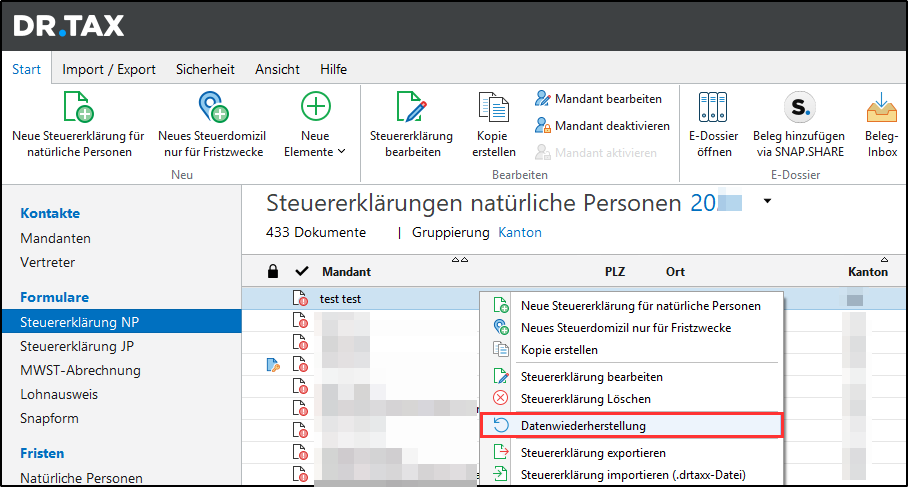Image resolution: width=908 pixels, height=487 pixels.
Task: Create Neue Steuererklärung für natürliche Personen from ribbon
Action: tap(78, 125)
